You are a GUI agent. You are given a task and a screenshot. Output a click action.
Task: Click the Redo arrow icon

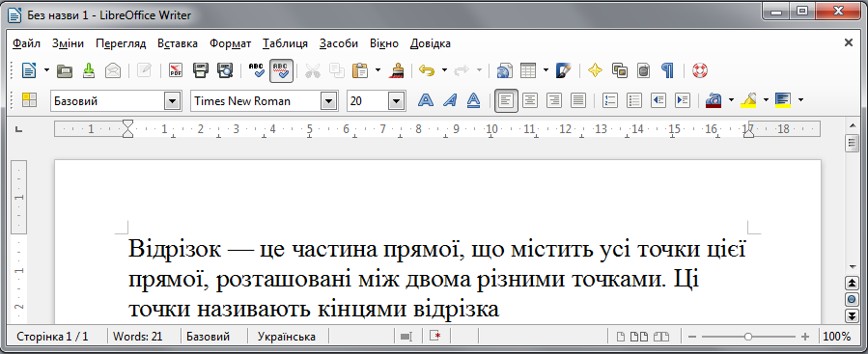pos(462,70)
